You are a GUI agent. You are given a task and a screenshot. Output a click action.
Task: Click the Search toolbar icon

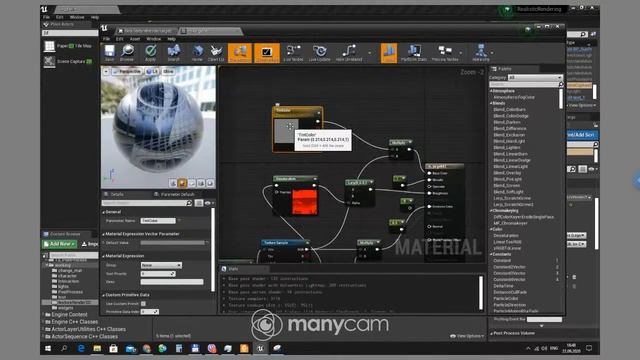pyautogui.click(x=173, y=53)
